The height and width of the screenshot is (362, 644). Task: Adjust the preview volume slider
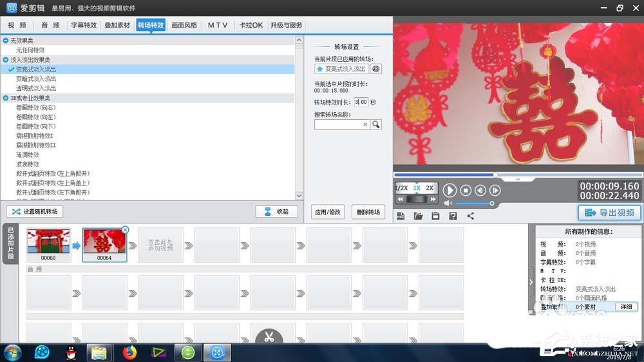point(475,204)
